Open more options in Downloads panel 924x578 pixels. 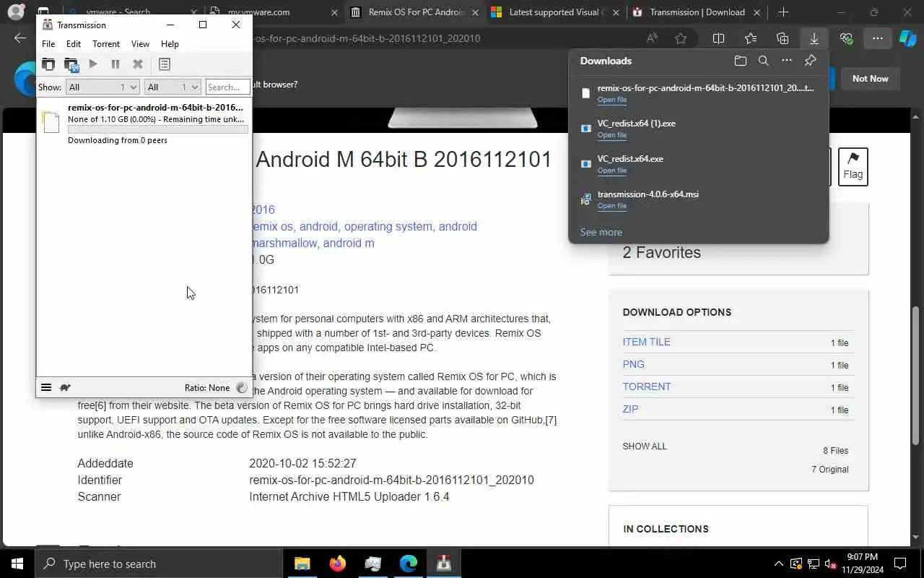[787, 61]
